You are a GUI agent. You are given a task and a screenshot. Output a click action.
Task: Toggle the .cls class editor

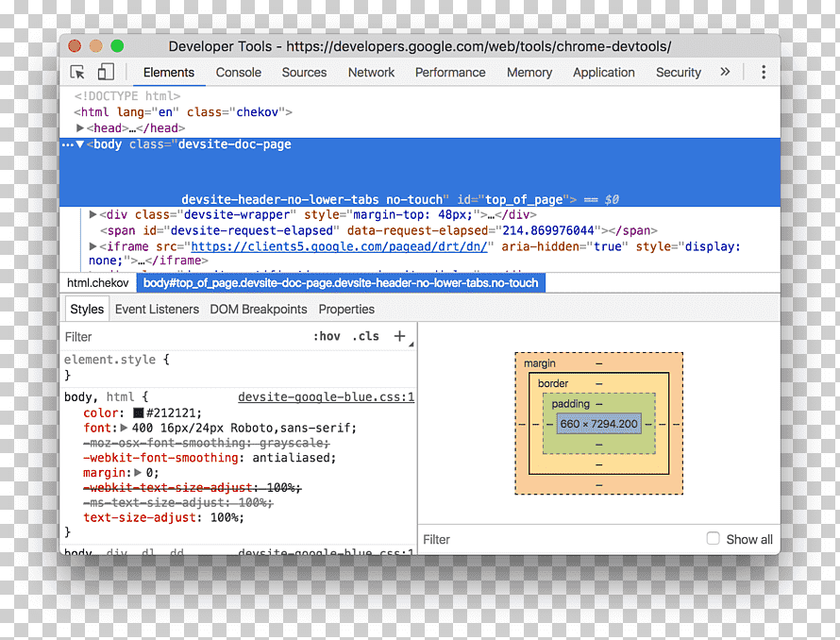pos(366,336)
